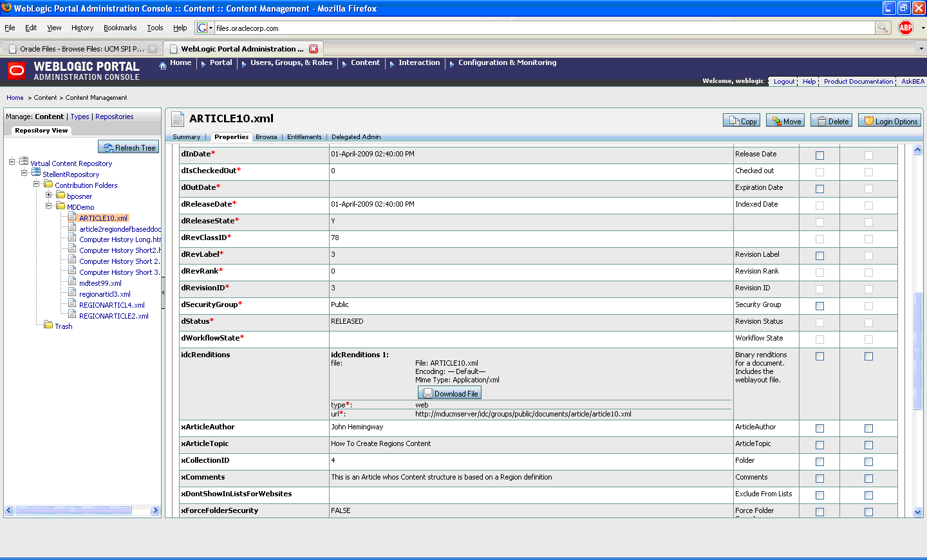Collapse the StellentRepository tree node
Viewport: 927px width, 560px height.
(x=24, y=173)
